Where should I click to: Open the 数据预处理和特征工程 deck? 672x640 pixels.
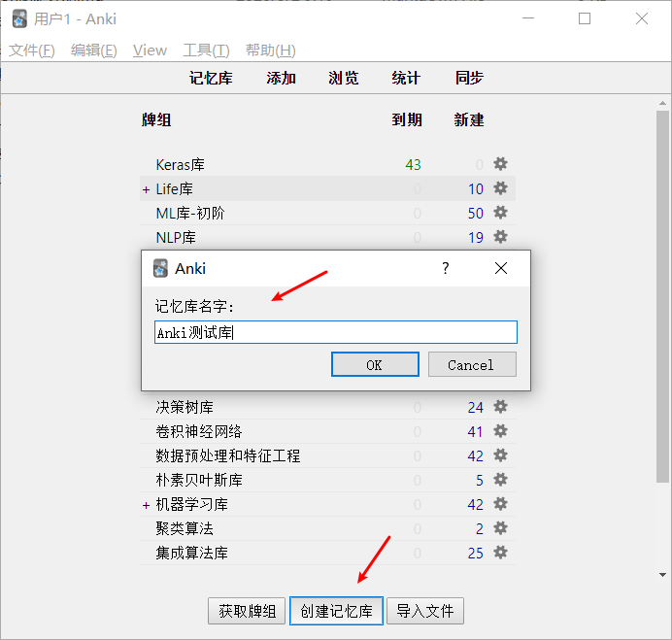pyautogui.click(x=228, y=455)
